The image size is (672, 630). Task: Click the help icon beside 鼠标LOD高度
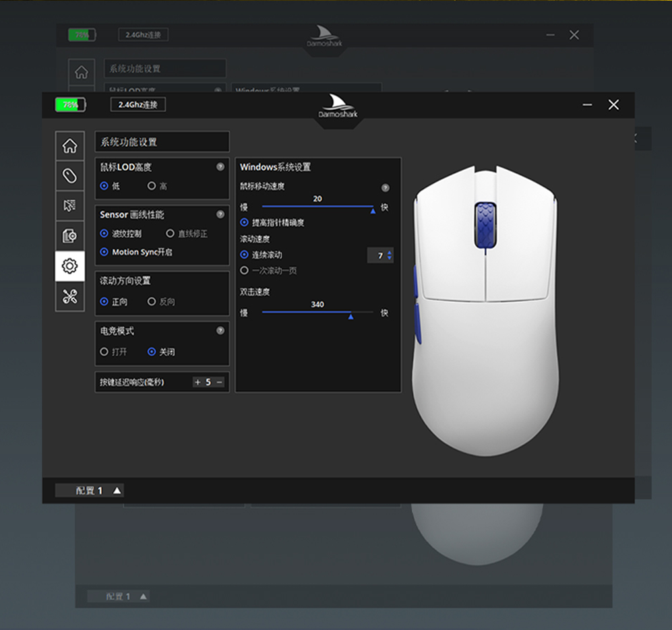click(x=220, y=167)
